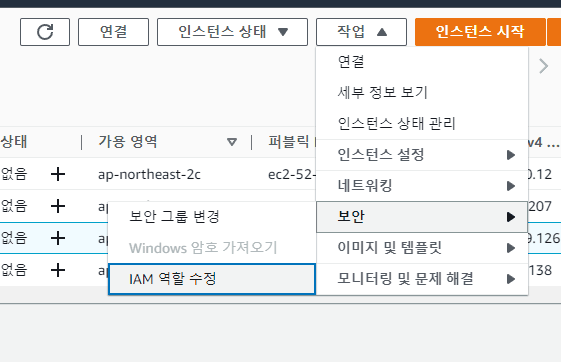The height and width of the screenshot is (362, 561).
Task: Click the disabled Windows 암호 가져오기 item
Action: (212, 248)
